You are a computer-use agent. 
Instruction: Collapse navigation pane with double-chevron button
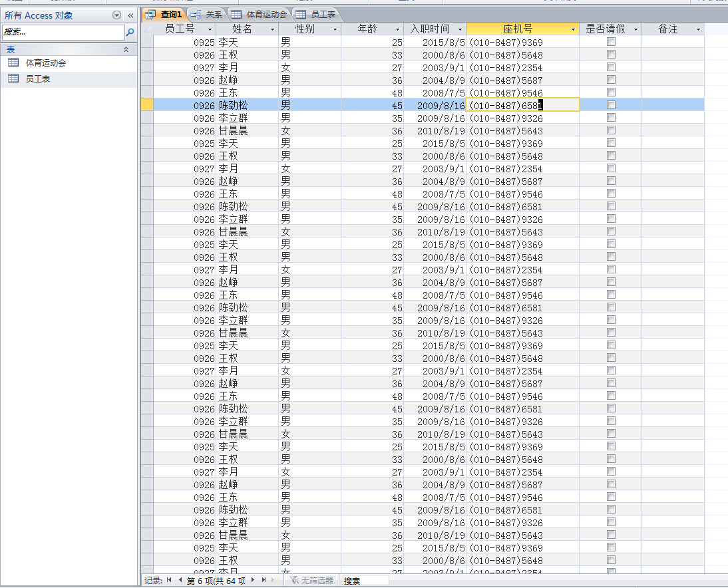pos(130,15)
